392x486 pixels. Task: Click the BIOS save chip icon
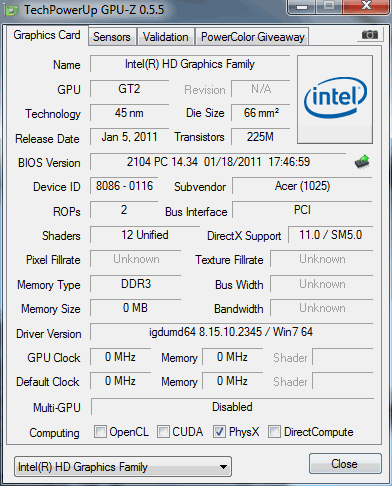(362, 162)
